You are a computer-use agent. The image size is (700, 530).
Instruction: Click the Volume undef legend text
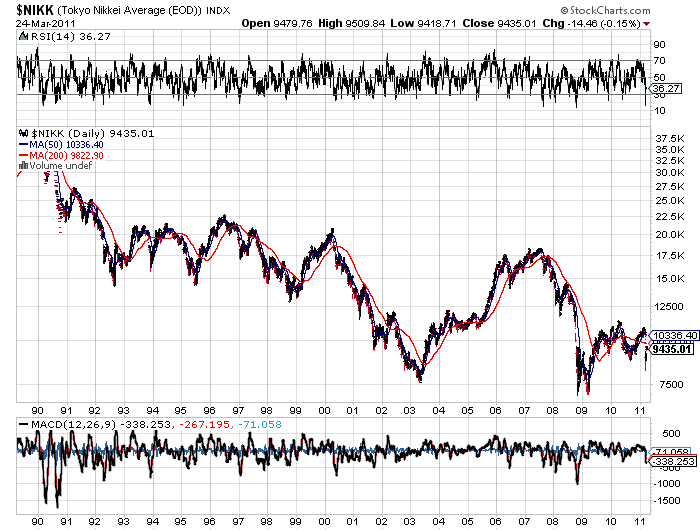pos(60,166)
